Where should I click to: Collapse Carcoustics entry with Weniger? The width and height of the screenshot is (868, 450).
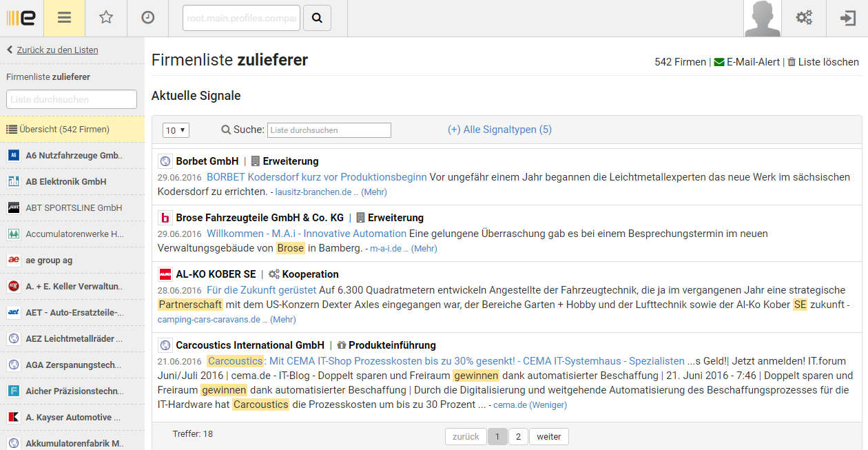548,405
